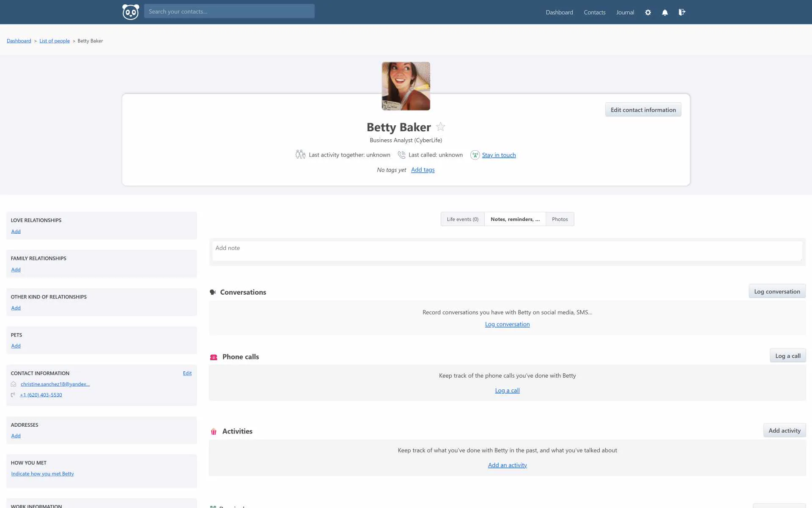Focus the Search your contacts field
This screenshot has height=508, width=812.
click(229, 11)
